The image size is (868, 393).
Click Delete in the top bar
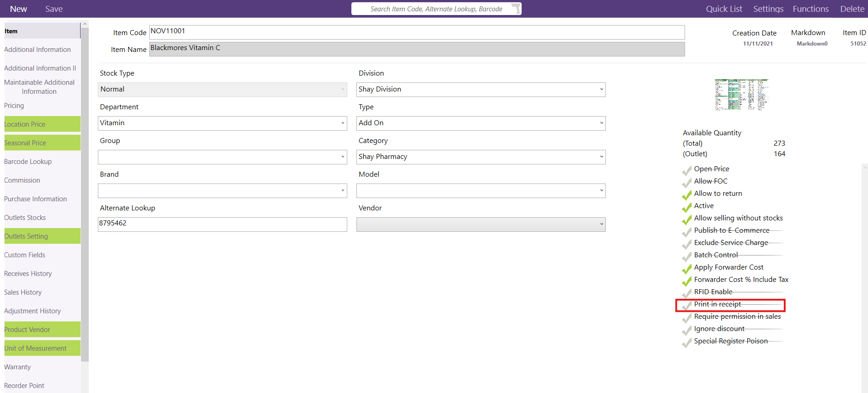(x=852, y=9)
